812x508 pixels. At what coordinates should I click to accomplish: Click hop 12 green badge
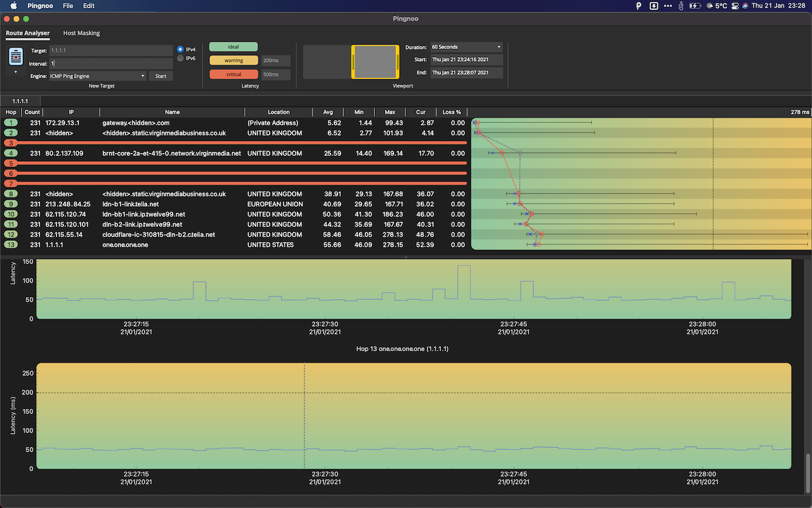[x=11, y=234]
